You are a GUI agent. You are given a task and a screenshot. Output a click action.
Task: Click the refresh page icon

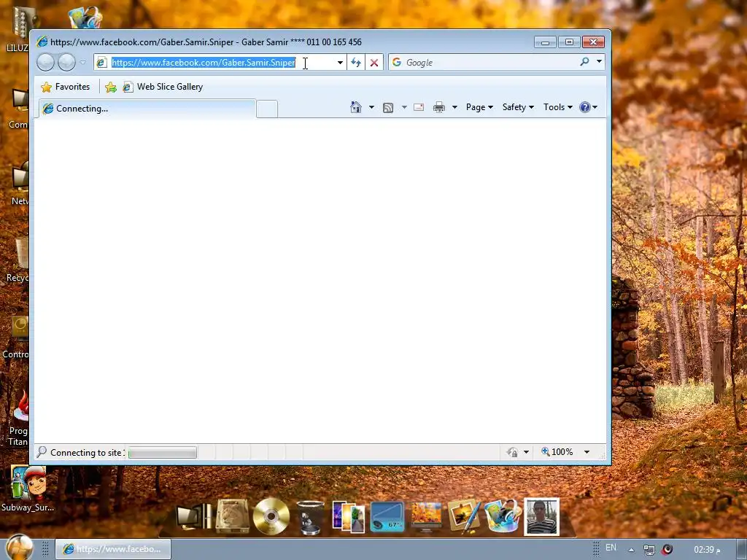click(x=356, y=63)
